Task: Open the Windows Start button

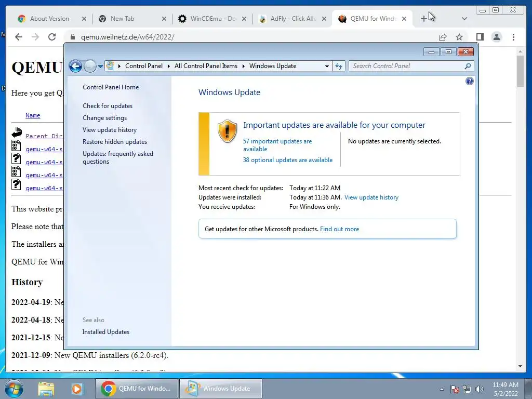Action: pyautogui.click(x=14, y=389)
